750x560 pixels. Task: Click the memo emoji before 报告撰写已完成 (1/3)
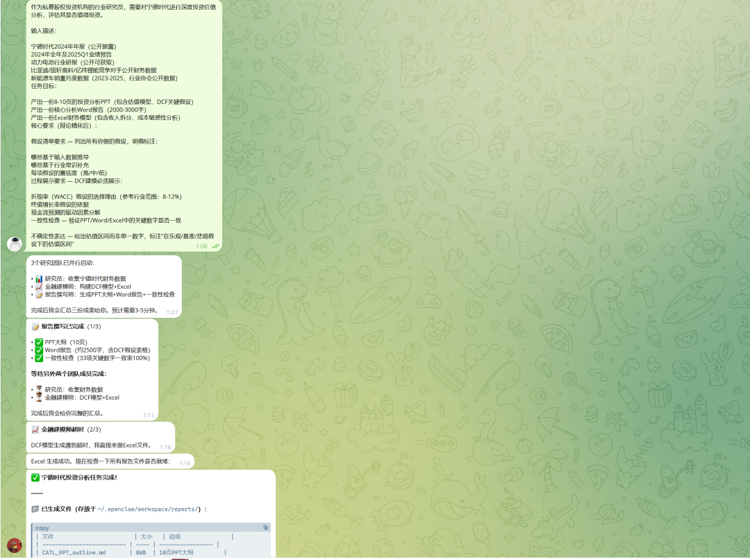[x=35, y=327]
